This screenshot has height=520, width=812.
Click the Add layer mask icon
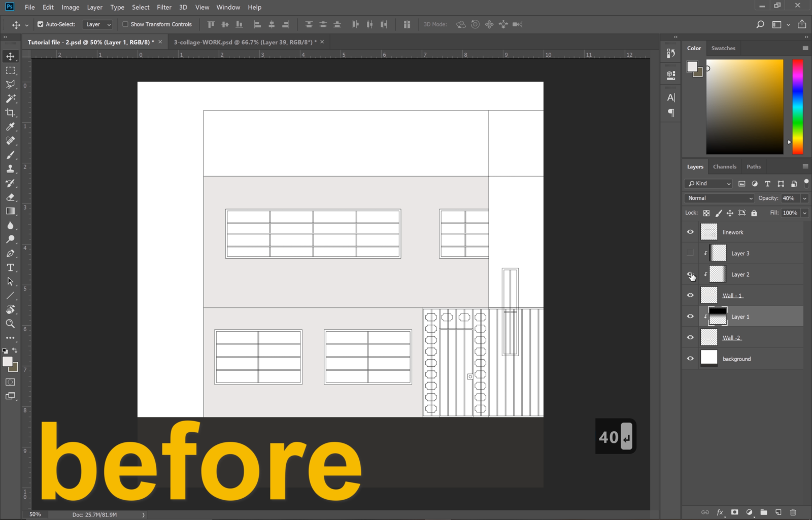[x=734, y=512]
